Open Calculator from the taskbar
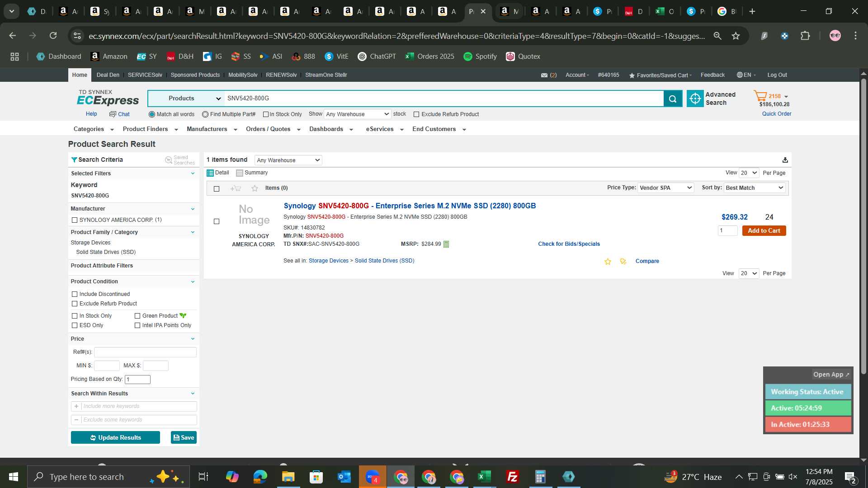 click(x=541, y=477)
